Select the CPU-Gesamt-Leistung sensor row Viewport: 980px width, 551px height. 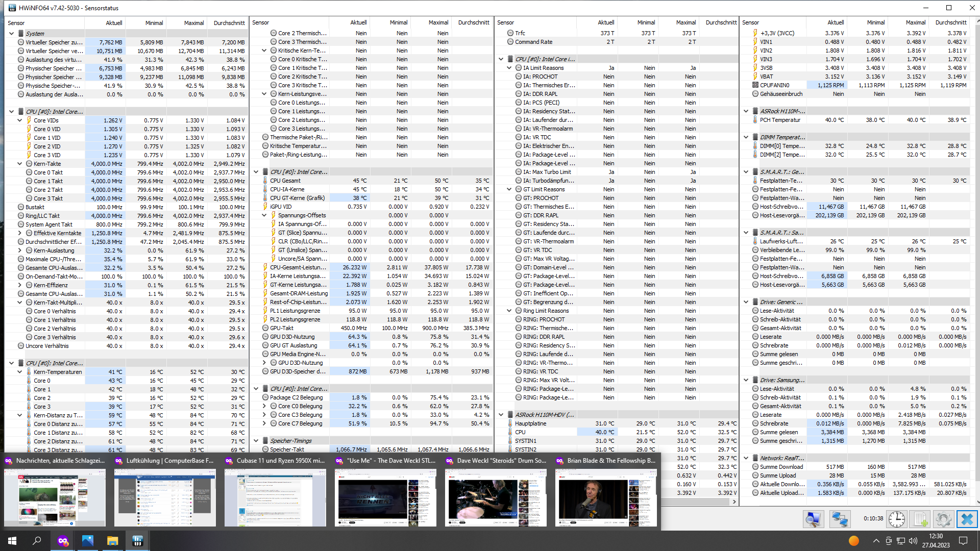(x=298, y=267)
